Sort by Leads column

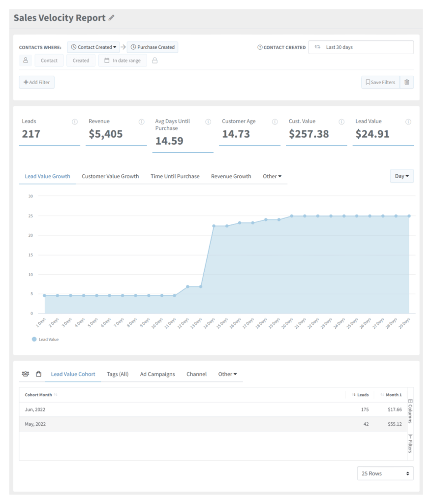point(360,395)
